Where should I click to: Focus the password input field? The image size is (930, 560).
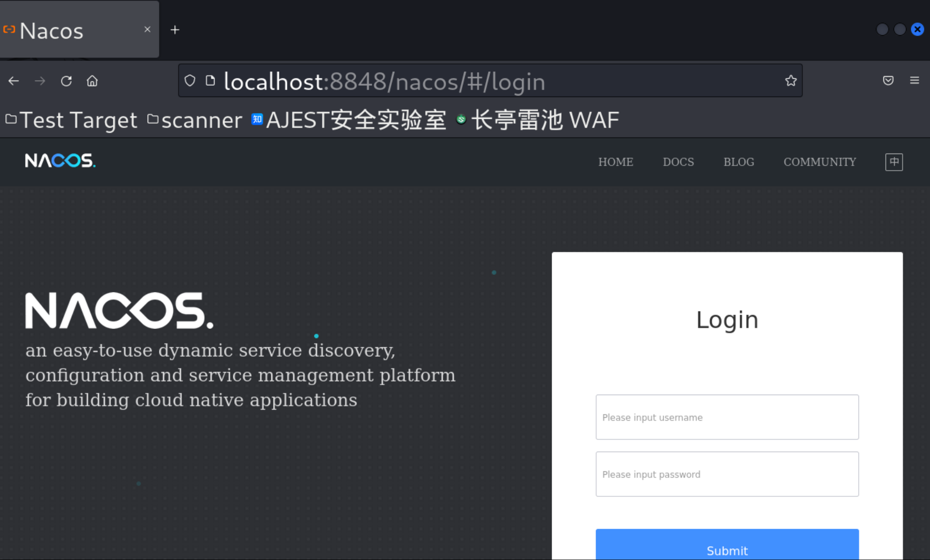(727, 474)
